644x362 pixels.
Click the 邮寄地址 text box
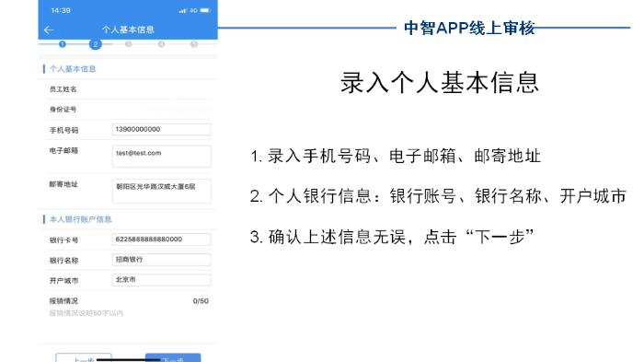click(x=161, y=191)
